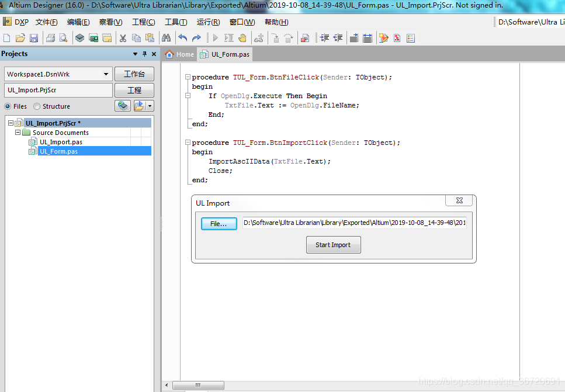Click the yellow workspace windows toolbar icon
Viewport: 565px width, 392px height.
[x=107, y=38]
